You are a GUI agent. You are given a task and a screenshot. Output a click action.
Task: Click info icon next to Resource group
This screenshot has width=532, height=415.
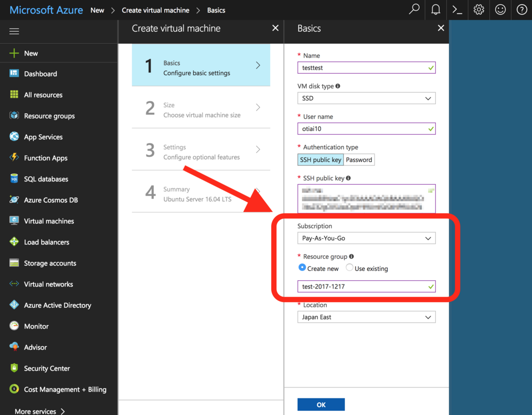click(x=351, y=256)
